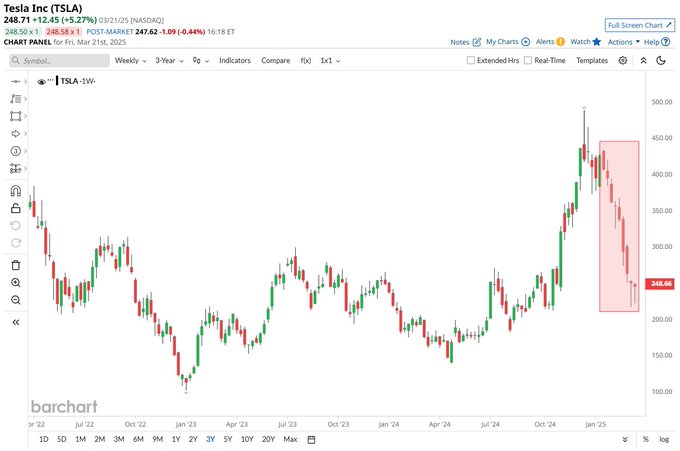Open the custom date range calendar icon
The image size is (680, 451).
click(311, 439)
